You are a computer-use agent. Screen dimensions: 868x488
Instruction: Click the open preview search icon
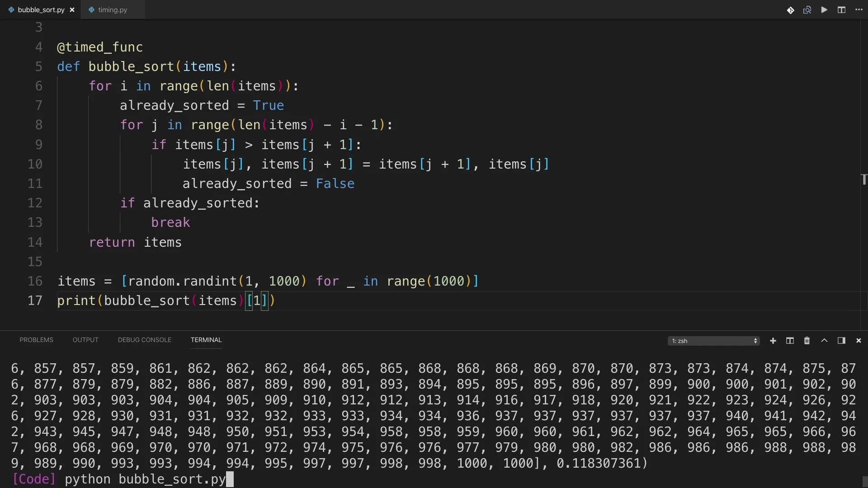(x=807, y=10)
